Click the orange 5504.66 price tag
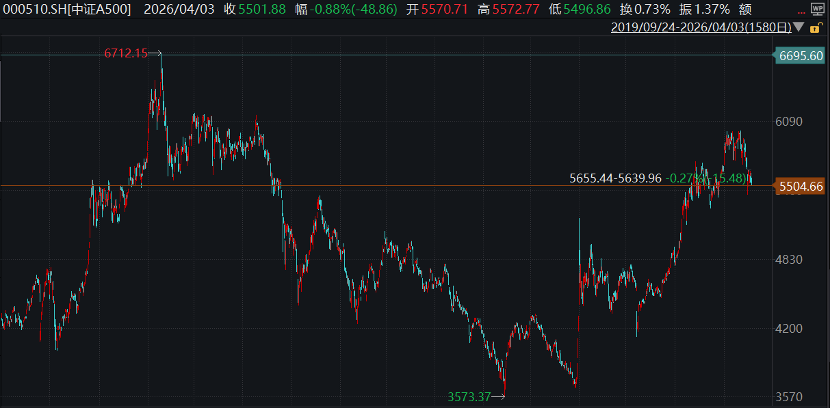This screenshot has width=830, height=408. [x=801, y=186]
